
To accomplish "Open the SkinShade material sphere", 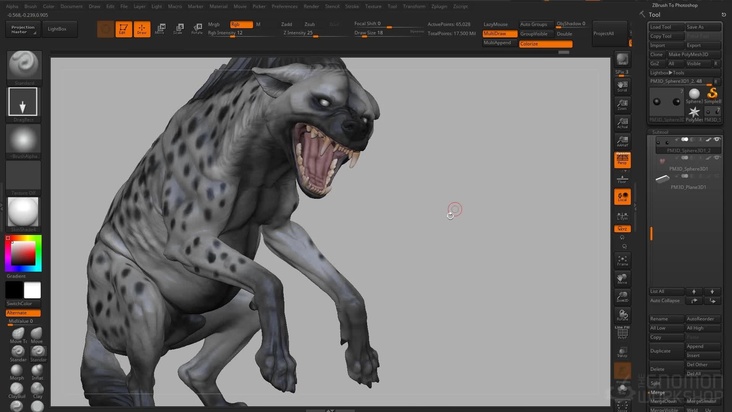I will 23,213.
